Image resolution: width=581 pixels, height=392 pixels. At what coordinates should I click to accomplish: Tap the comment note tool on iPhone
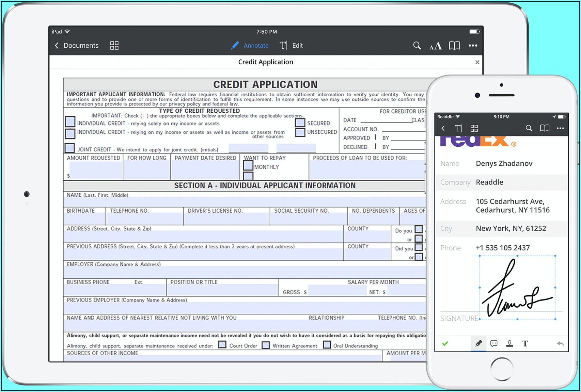coord(494,344)
